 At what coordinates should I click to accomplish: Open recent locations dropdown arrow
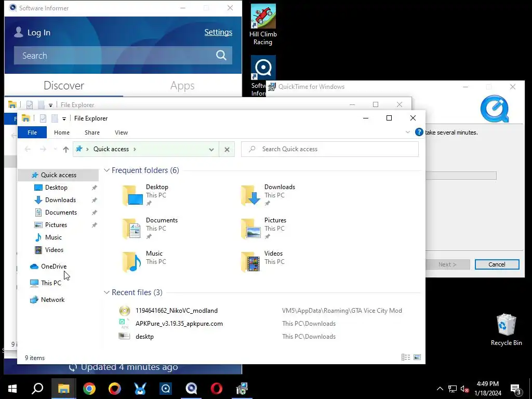pos(55,149)
